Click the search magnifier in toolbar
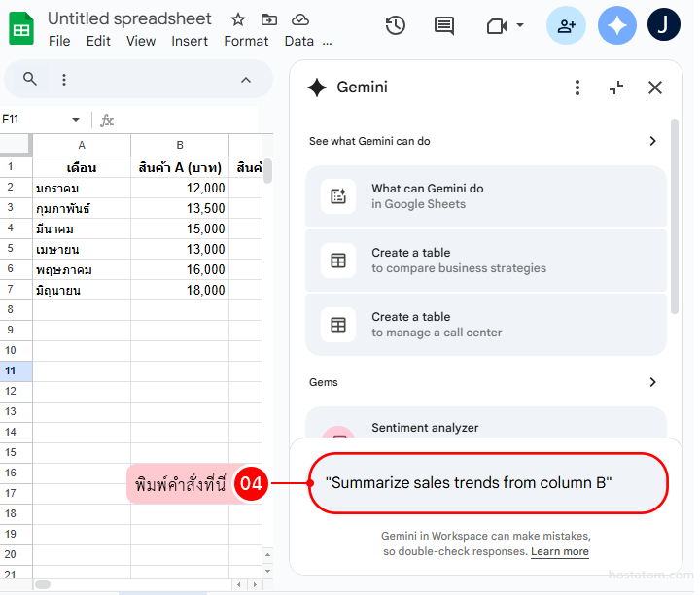This screenshot has width=700, height=595. coord(30,80)
